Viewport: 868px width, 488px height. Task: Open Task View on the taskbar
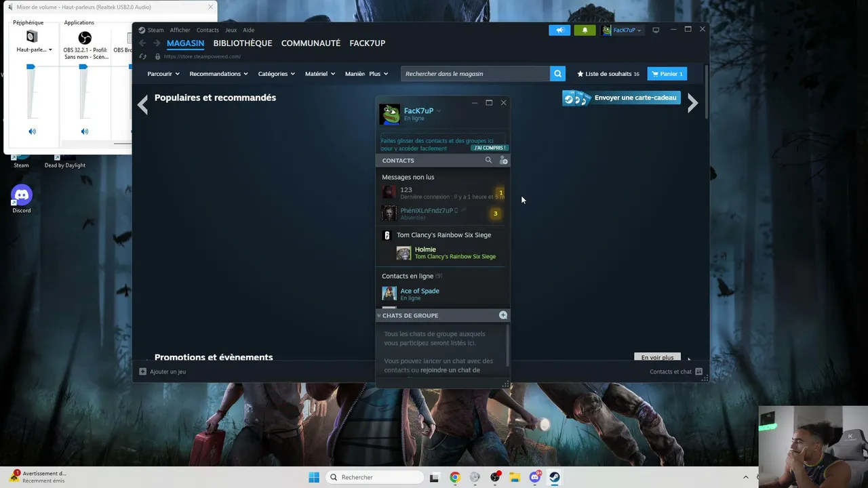coord(434,477)
